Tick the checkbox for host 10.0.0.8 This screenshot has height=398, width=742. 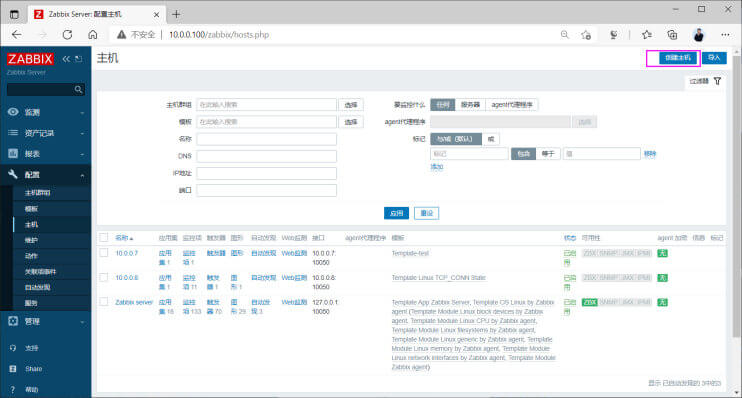(x=104, y=277)
